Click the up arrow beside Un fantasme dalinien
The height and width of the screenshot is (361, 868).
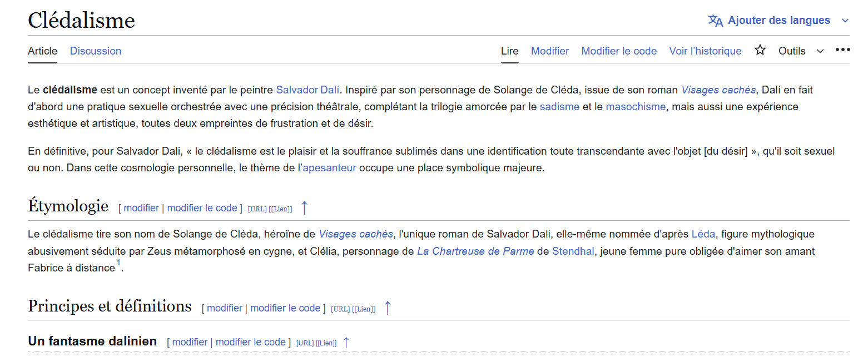tap(346, 342)
